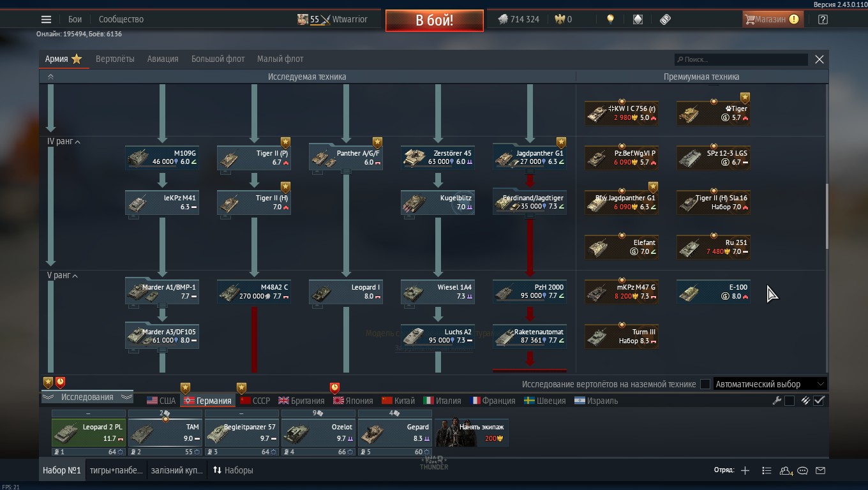Open the lightbulb hints icon
868x490 pixels.
point(610,19)
